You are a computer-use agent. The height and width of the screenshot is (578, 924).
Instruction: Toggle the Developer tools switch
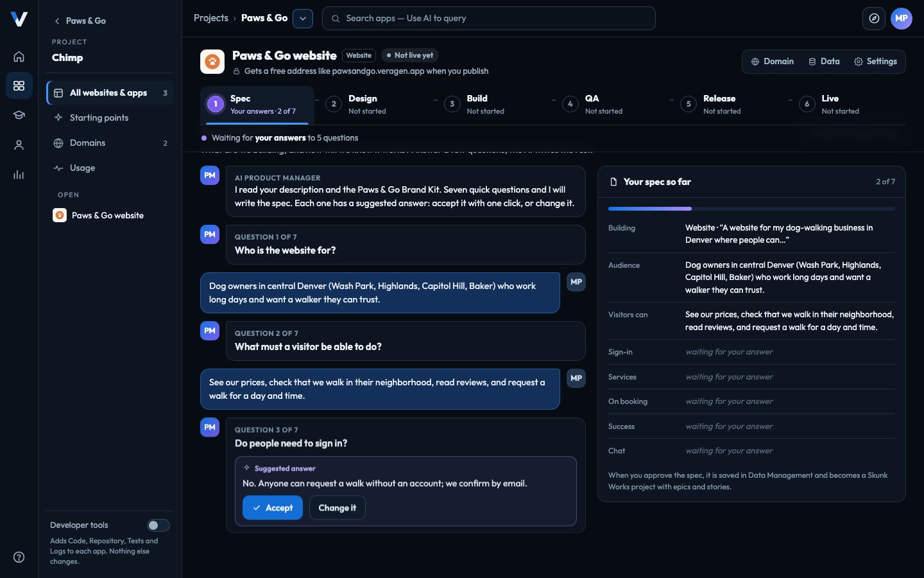(158, 525)
